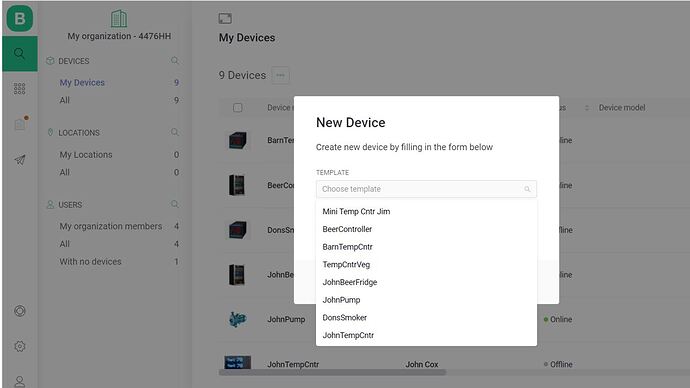Image resolution: width=690 pixels, height=388 pixels.
Task: Click the John Cox owner cell
Action: pos(422,364)
